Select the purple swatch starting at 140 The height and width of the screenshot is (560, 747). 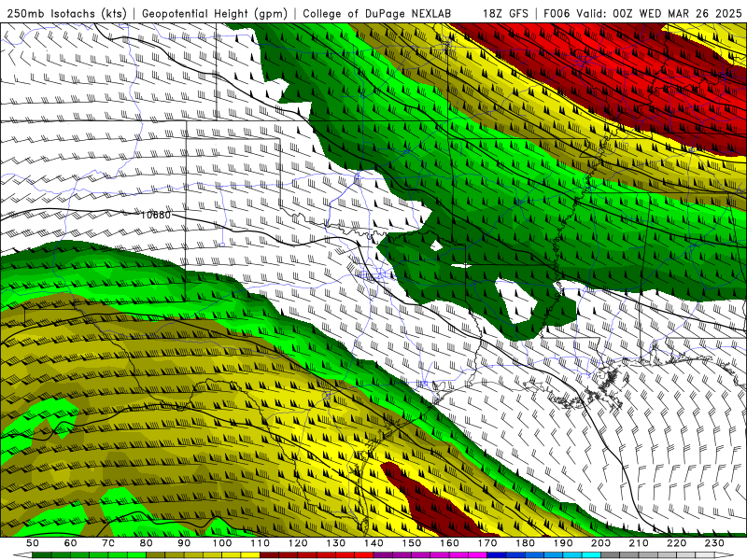pos(383,555)
